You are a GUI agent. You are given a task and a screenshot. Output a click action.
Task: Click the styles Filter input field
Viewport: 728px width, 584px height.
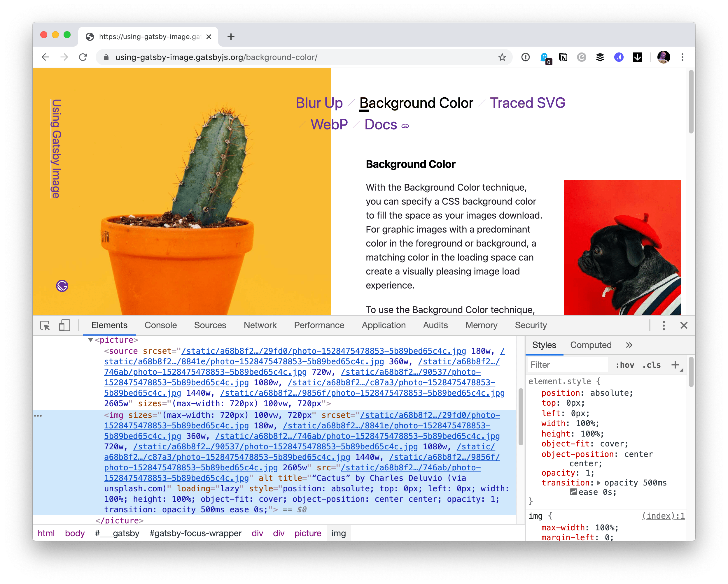click(x=567, y=365)
